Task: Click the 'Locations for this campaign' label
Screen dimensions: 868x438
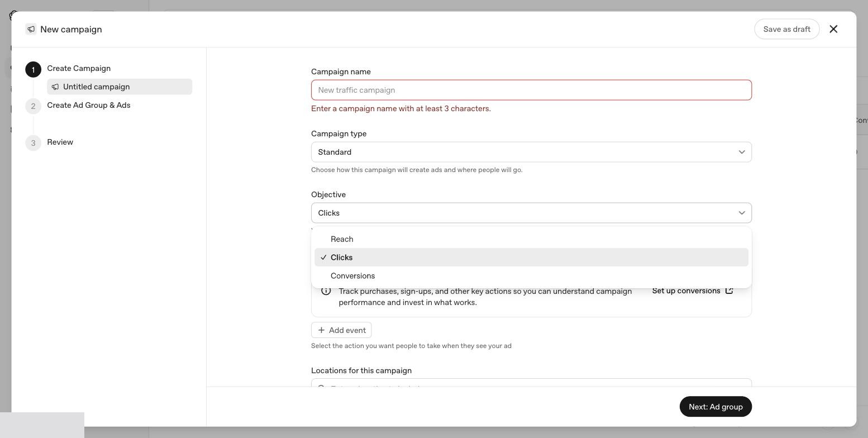Action: click(361, 370)
